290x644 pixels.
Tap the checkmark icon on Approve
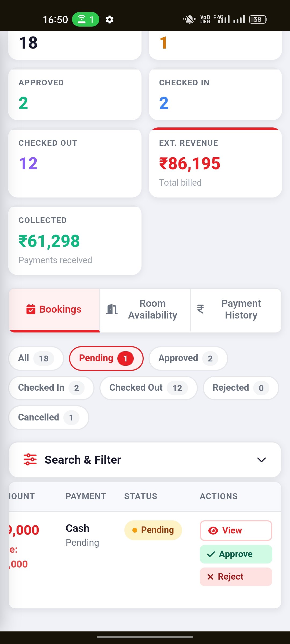211,554
